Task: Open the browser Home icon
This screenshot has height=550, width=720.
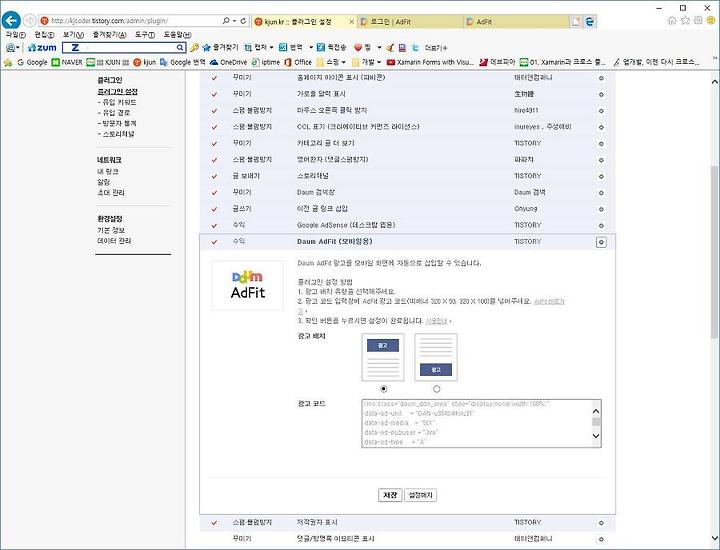Action: [672, 20]
